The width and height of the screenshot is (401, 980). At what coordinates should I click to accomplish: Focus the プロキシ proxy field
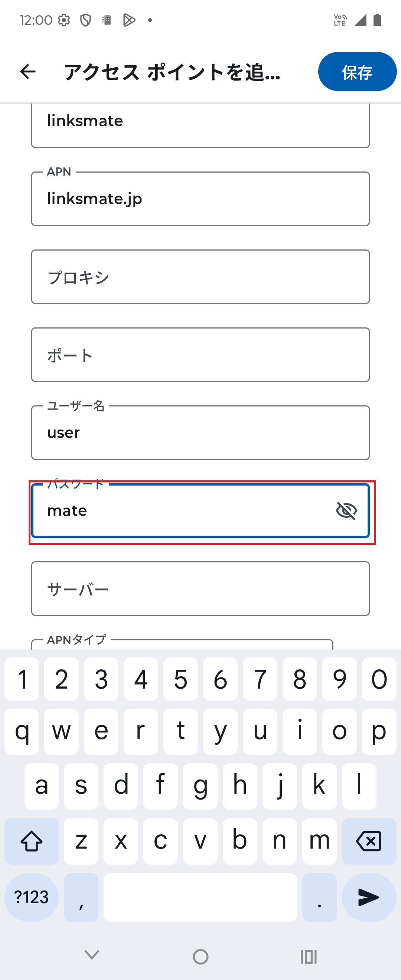coord(200,277)
